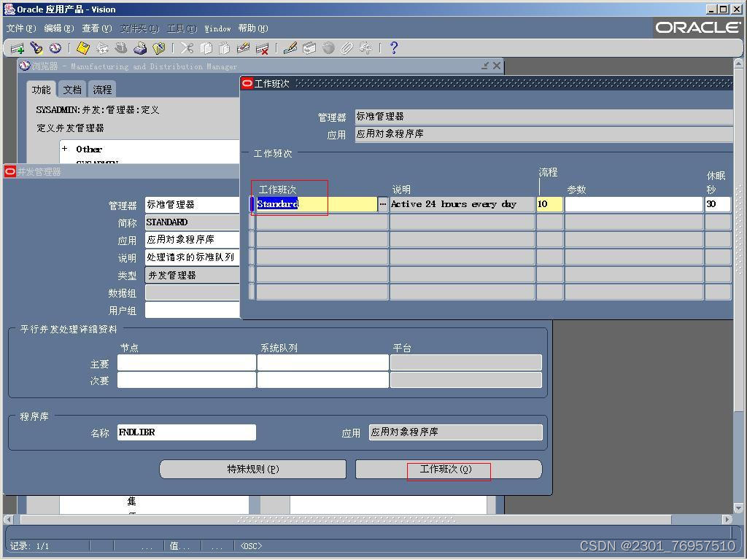
Task: Switch to the 文档 tab in Navigator
Action: click(72, 90)
